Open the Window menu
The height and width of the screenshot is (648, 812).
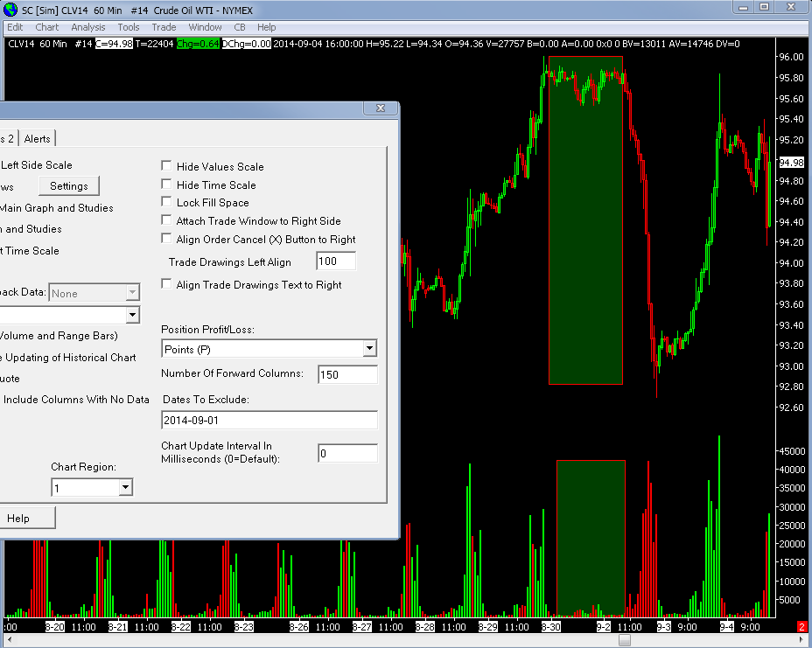point(205,27)
